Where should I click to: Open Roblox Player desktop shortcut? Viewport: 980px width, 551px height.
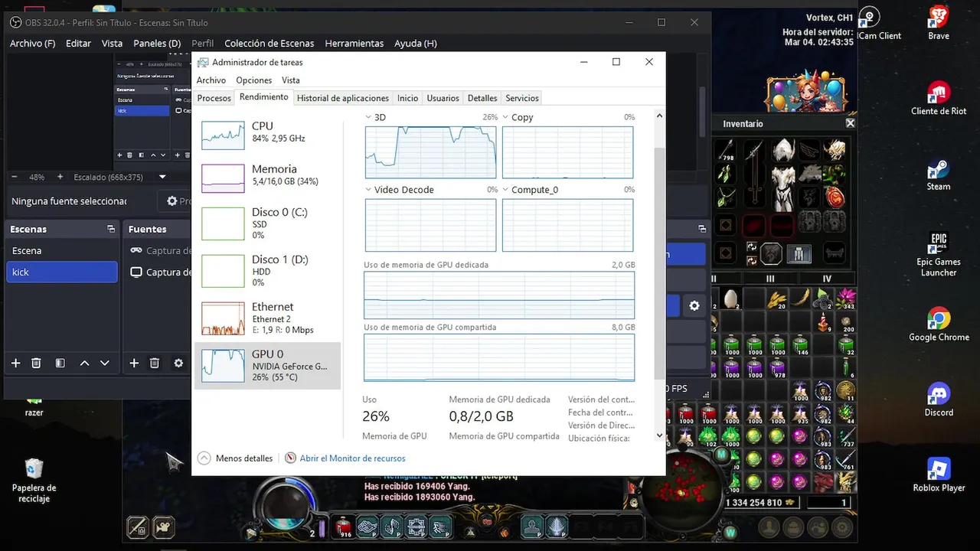(x=939, y=475)
